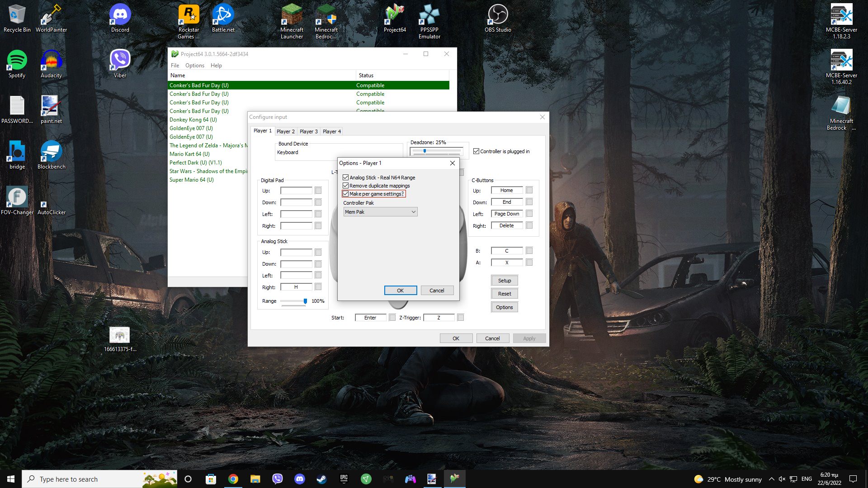Open the Battle.net desktop icon

(x=223, y=19)
